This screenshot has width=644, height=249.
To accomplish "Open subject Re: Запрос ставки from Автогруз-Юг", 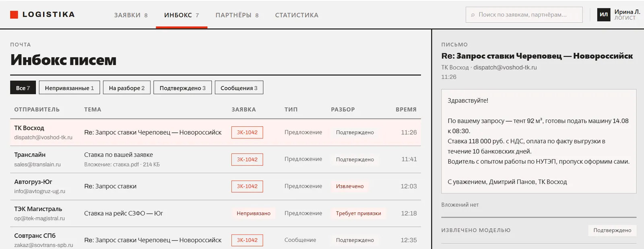I will pyautogui.click(x=110, y=186).
